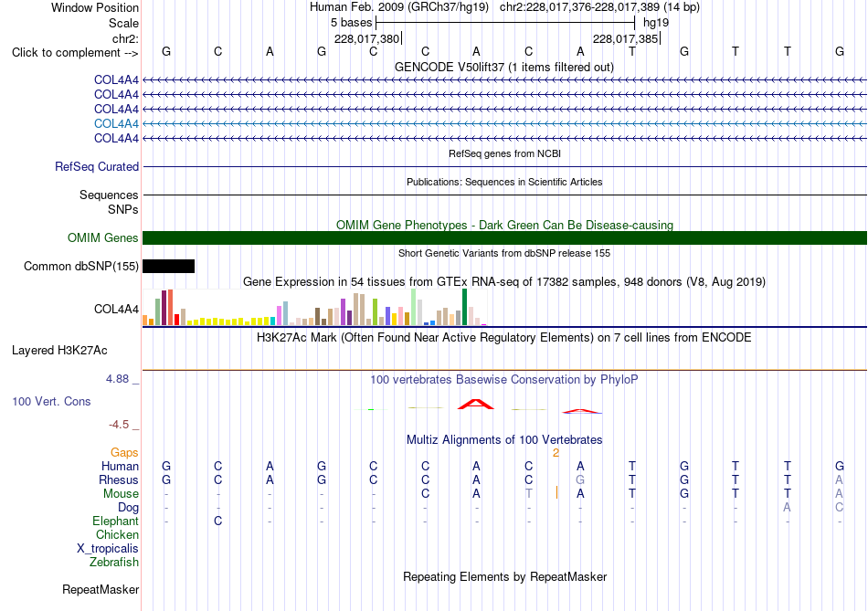Select the Dog alignment row label
Viewport: 868px width, 611px height.
pos(128,508)
